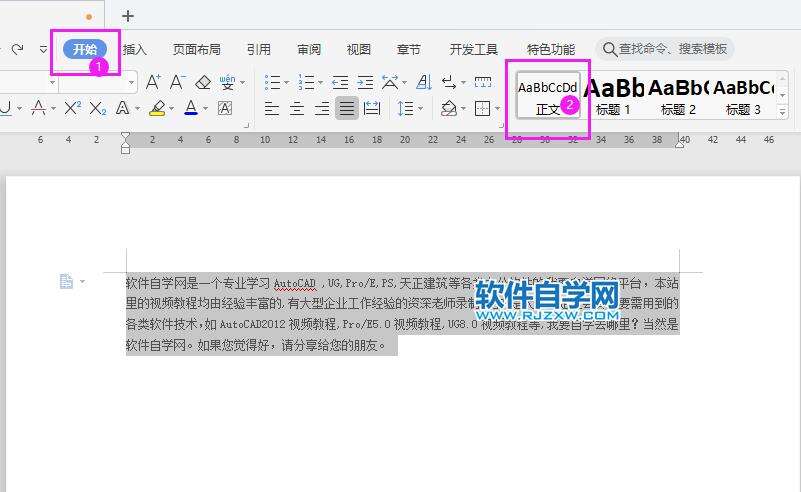The height and width of the screenshot is (492, 801).
Task: Increase font size with A+ icon
Action: coord(153,82)
